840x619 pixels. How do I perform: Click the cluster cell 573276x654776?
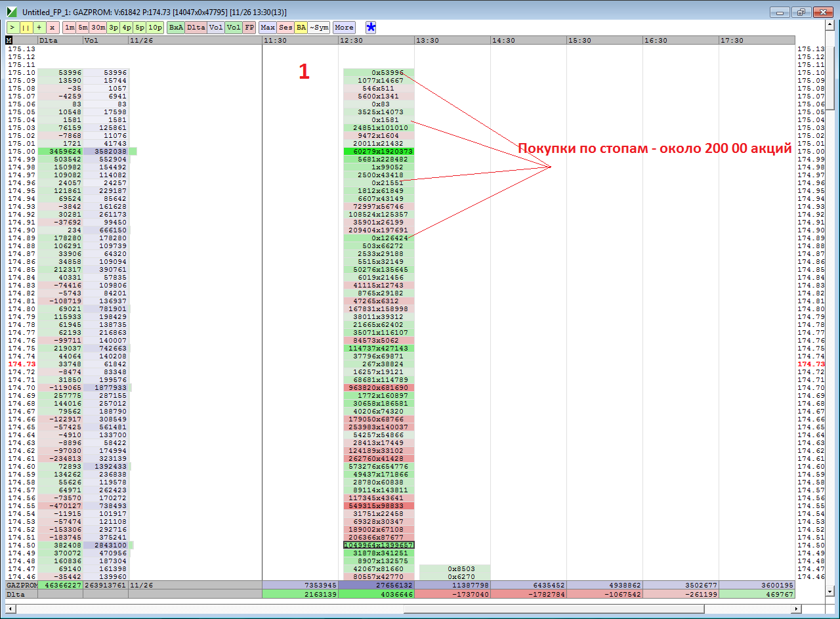pos(379,467)
